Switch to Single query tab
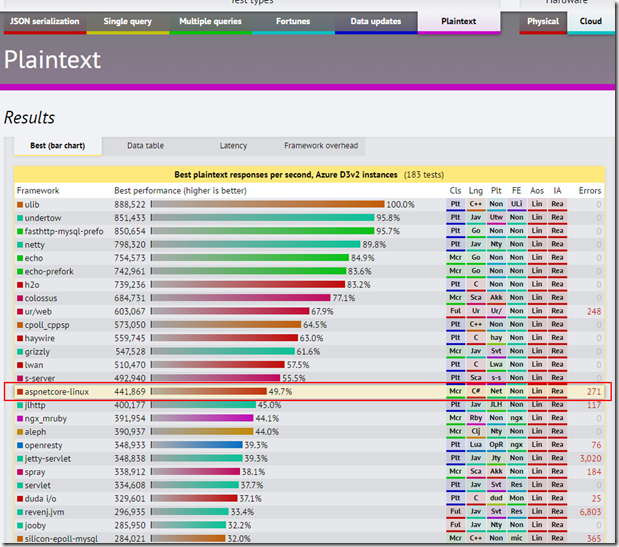Image resolution: width=619 pixels, height=547 pixels. point(128,22)
